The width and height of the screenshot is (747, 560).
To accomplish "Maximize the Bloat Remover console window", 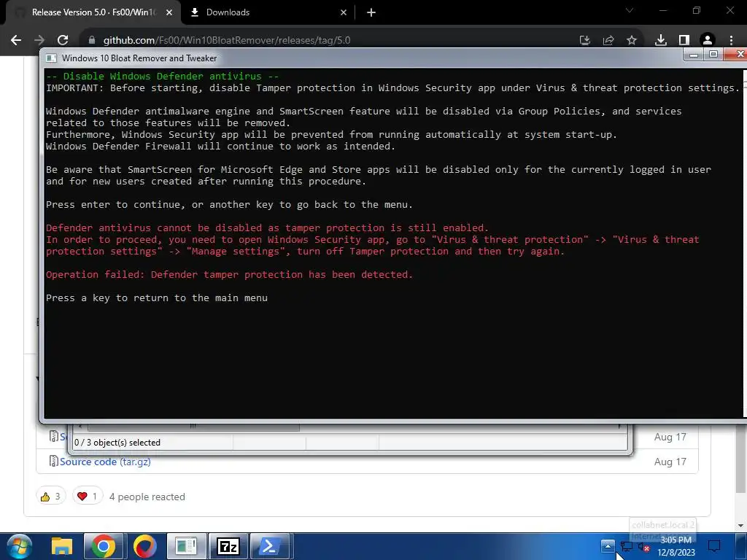I will pyautogui.click(x=713, y=54).
